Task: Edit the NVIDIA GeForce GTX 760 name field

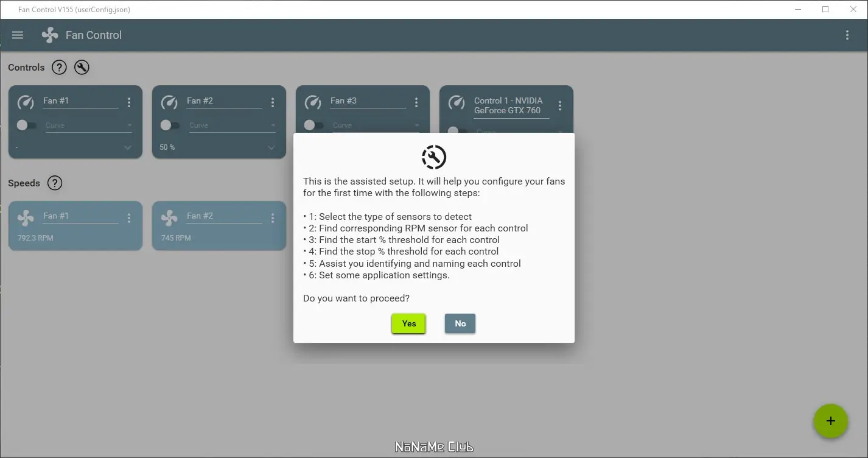Action: click(x=511, y=106)
